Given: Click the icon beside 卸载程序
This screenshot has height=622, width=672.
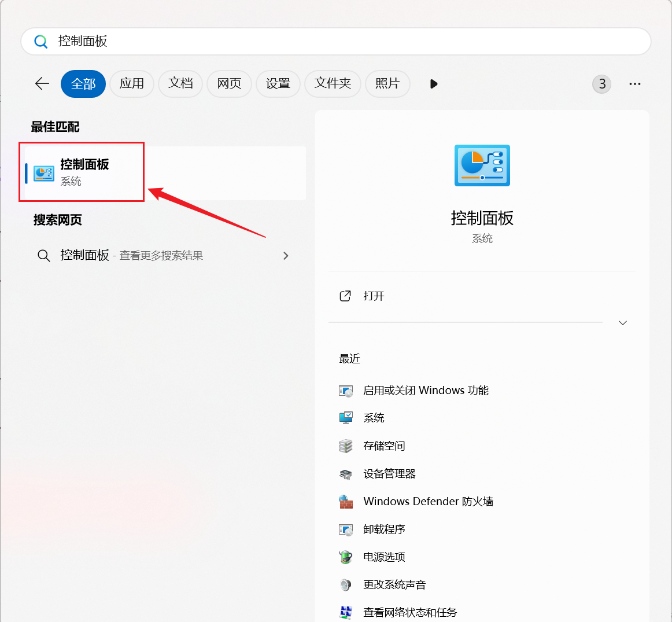Looking at the screenshot, I should [346, 529].
